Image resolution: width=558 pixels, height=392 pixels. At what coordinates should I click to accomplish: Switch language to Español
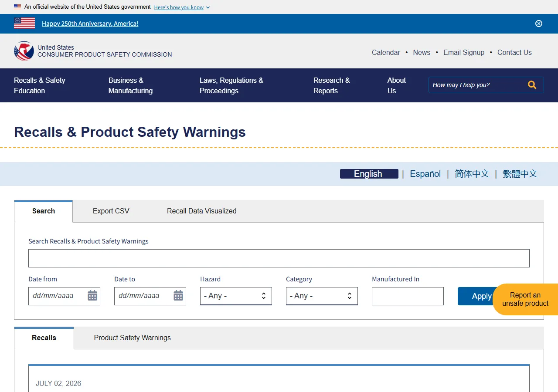[425, 174]
